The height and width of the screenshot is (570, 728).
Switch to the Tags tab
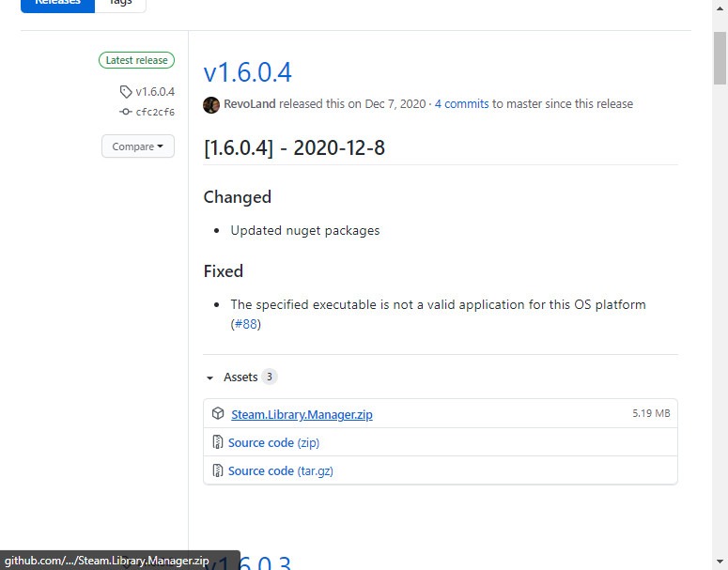[120, 4]
